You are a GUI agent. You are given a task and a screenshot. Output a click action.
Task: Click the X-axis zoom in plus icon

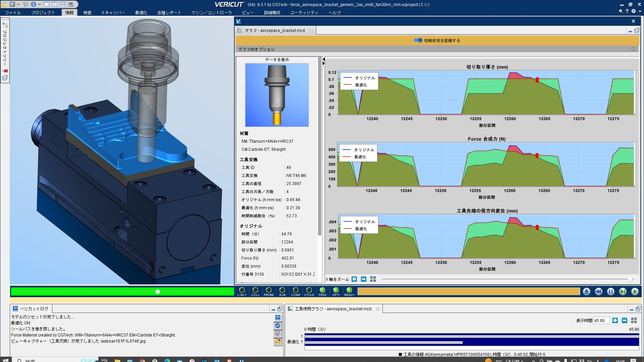coord(354,279)
